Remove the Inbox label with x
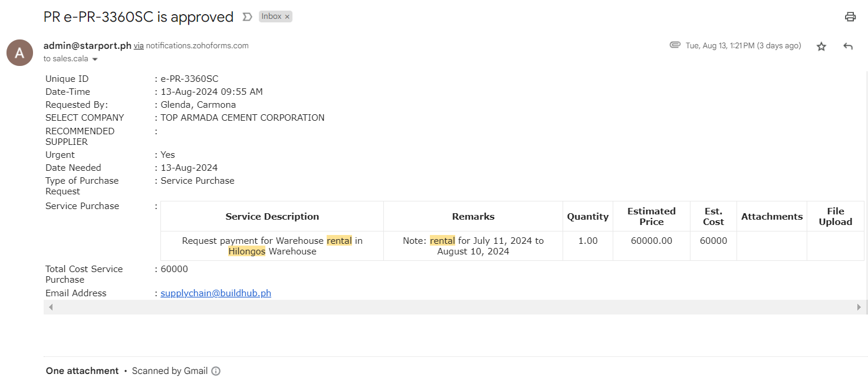 [x=287, y=17]
